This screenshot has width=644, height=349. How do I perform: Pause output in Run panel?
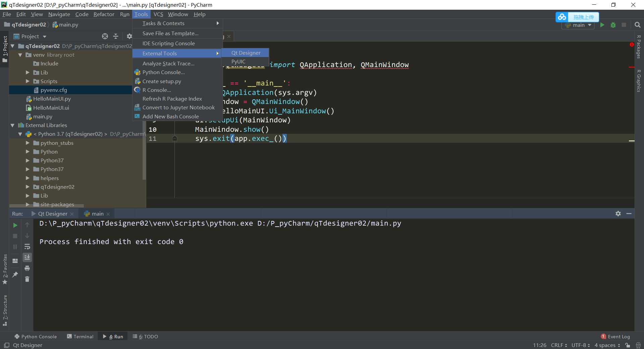(15, 247)
